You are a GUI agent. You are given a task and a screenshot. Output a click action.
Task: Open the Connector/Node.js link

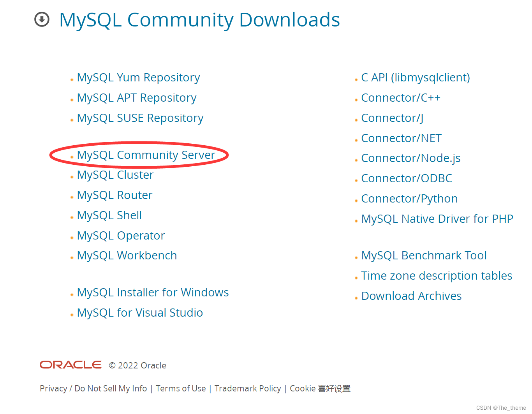point(411,158)
